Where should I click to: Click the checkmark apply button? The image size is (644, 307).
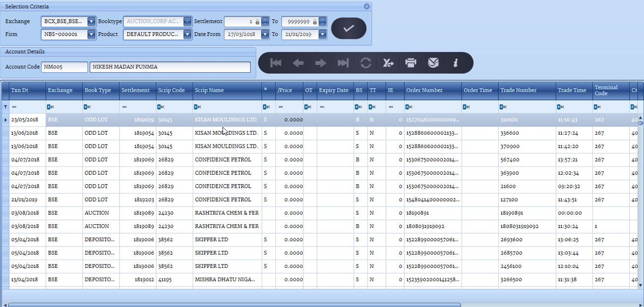tap(349, 29)
